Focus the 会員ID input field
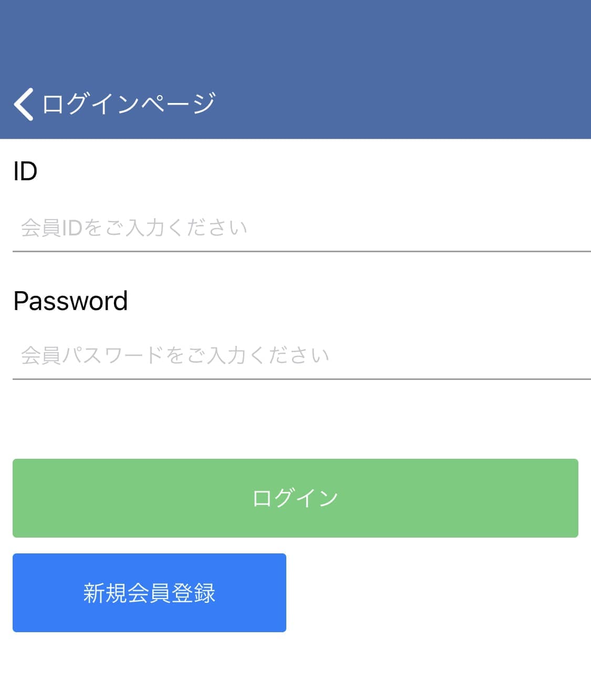The width and height of the screenshot is (591, 700). (x=302, y=228)
